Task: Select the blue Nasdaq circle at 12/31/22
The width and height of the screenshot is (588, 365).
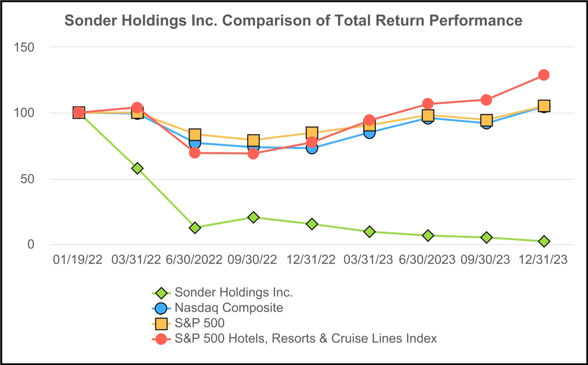Action: click(x=312, y=148)
